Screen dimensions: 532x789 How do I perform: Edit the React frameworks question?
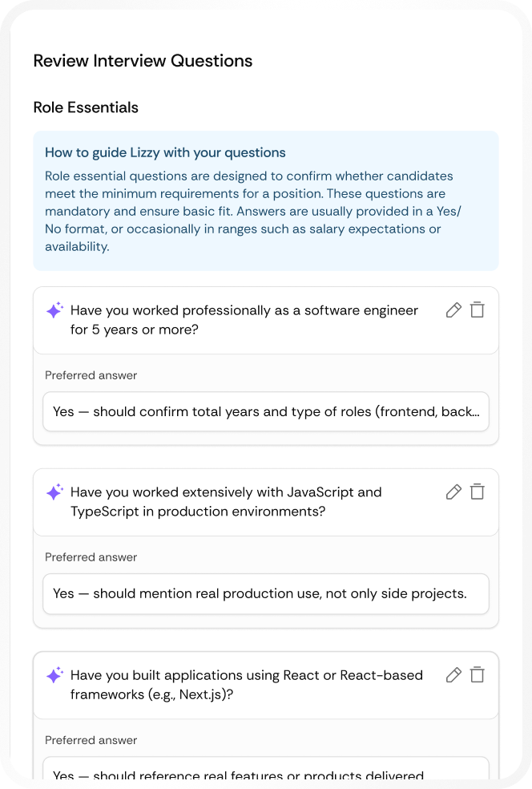click(x=453, y=674)
